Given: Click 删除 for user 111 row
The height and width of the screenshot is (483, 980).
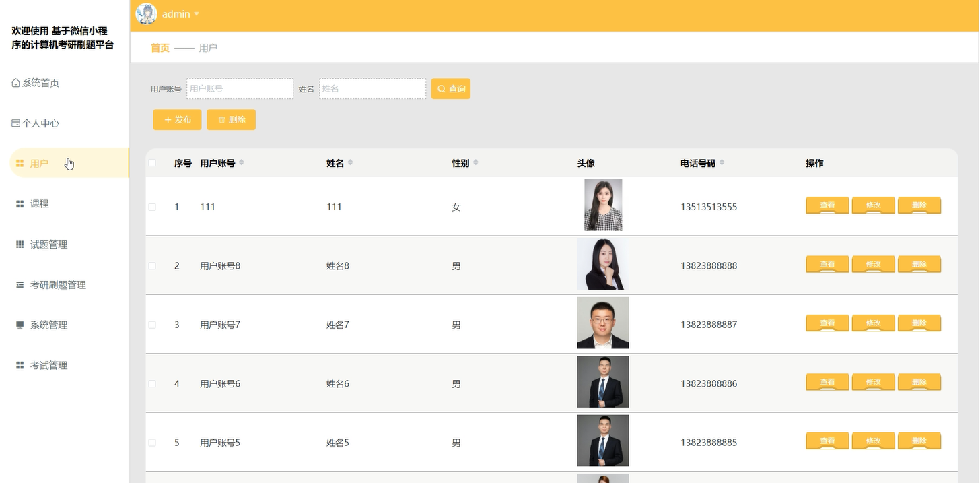Looking at the screenshot, I should (x=919, y=205).
